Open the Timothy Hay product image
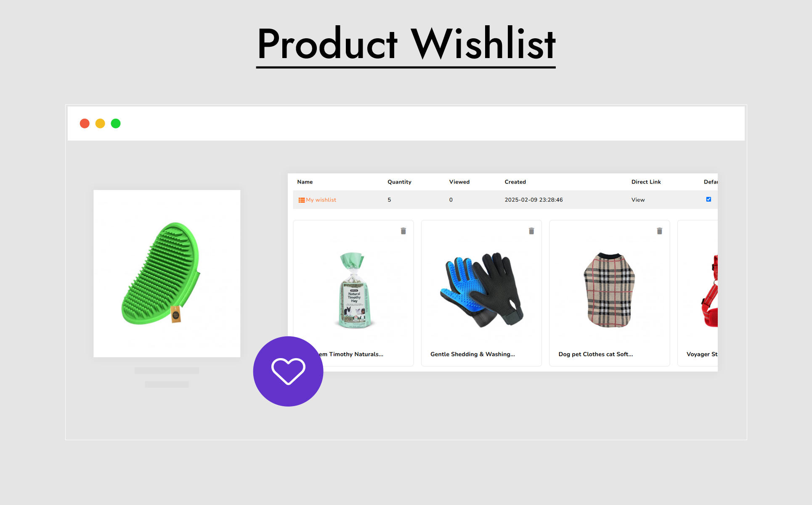This screenshot has height=505, width=812. coord(354,290)
